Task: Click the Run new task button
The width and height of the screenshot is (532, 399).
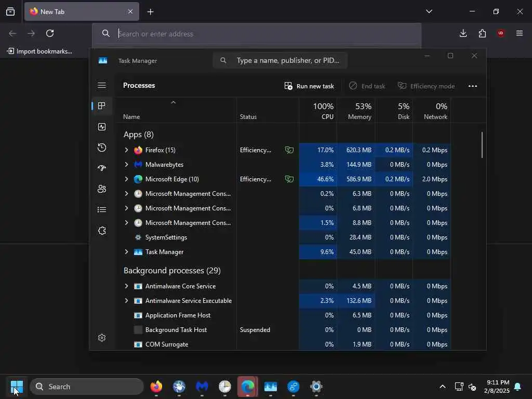Action: pos(309,86)
